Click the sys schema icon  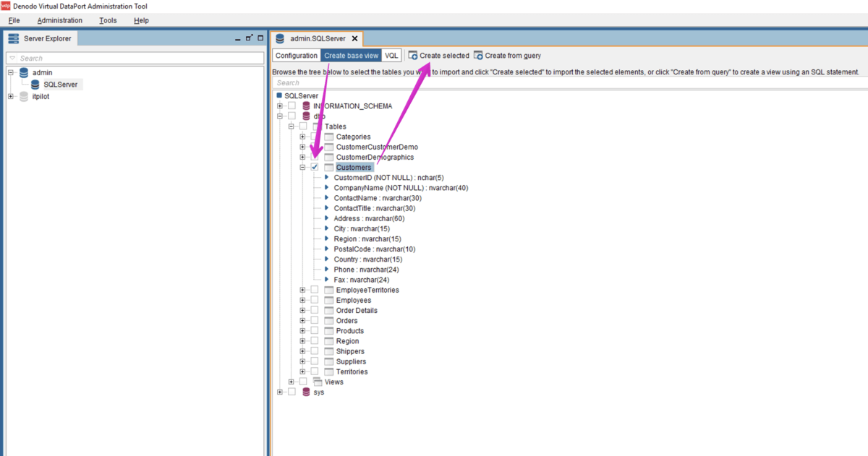click(306, 392)
